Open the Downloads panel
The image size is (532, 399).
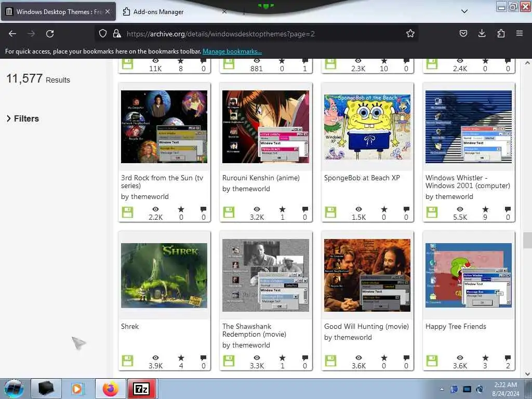point(482,33)
